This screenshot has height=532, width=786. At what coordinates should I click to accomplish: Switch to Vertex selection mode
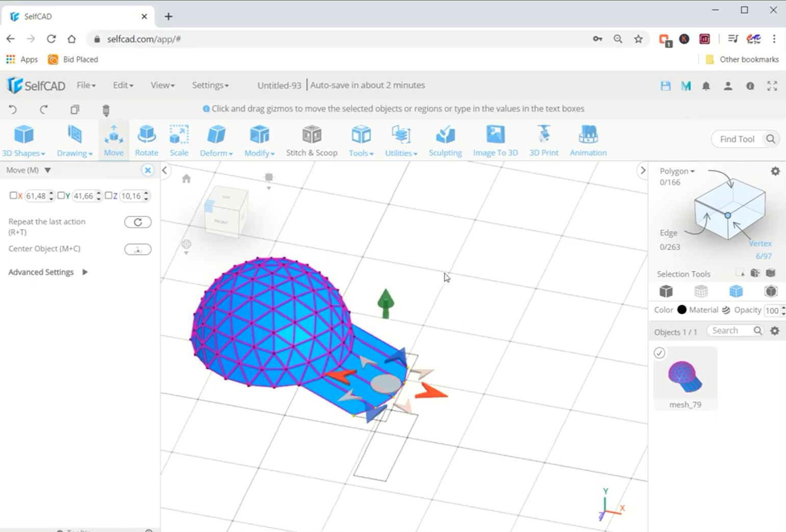click(760, 243)
